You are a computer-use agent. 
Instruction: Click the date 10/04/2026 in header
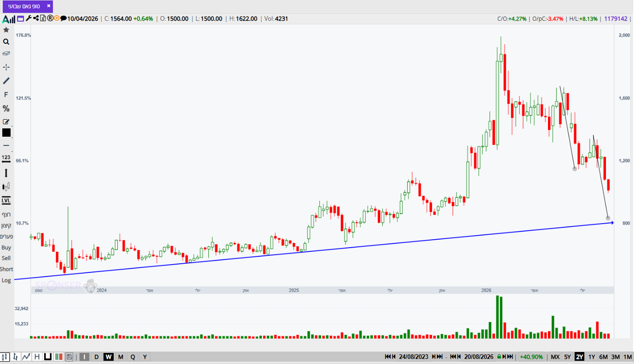[83, 19]
